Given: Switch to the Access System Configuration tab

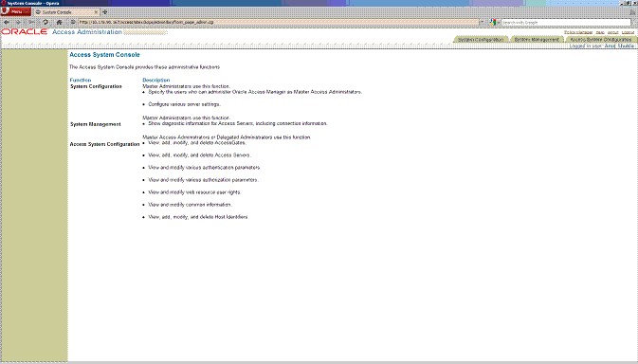Looking at the screenshot, I should tap(601, 40).
